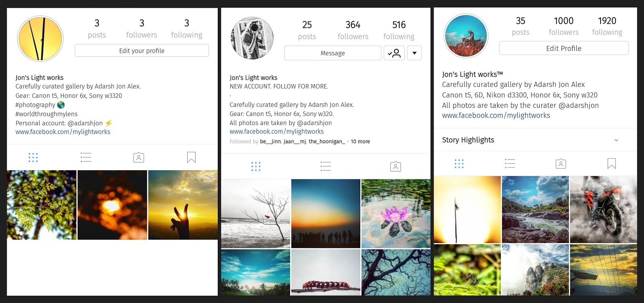Click the Edit Profile button

pos(563,48)
